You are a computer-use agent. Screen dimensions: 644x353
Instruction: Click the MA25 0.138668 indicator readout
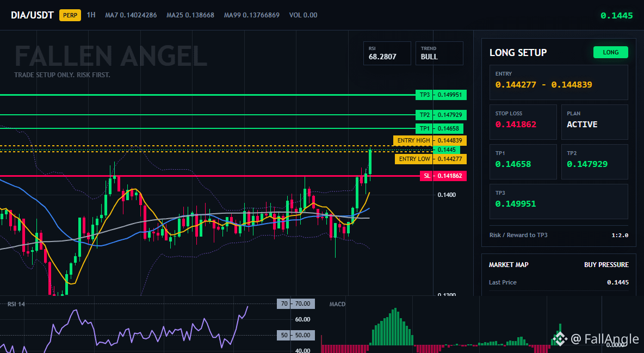click(x=190, y=15)
